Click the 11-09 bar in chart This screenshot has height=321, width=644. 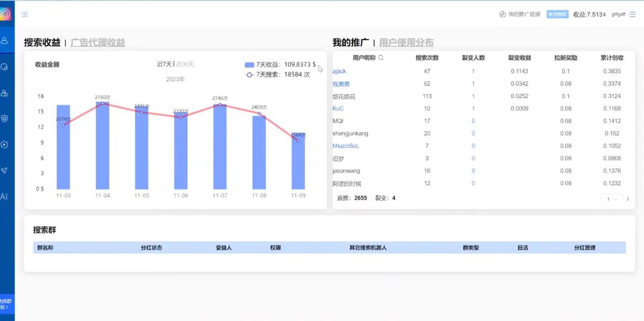[x=298, y=160]
